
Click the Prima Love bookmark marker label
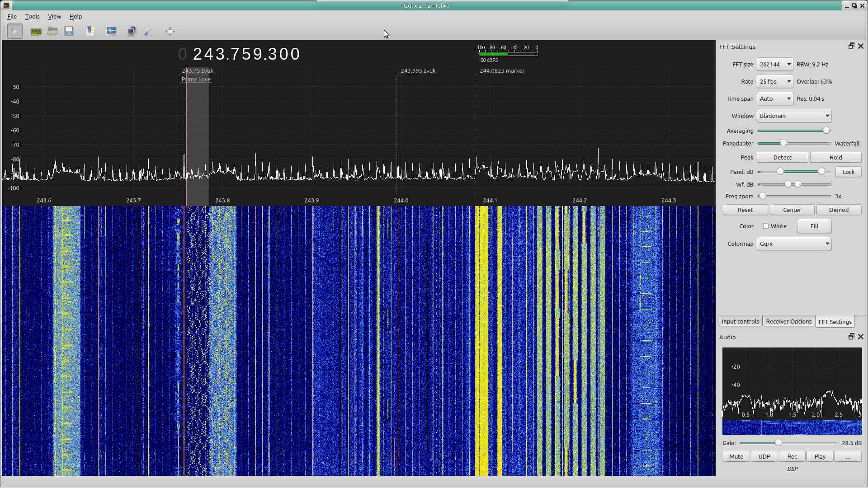(196, 80)
